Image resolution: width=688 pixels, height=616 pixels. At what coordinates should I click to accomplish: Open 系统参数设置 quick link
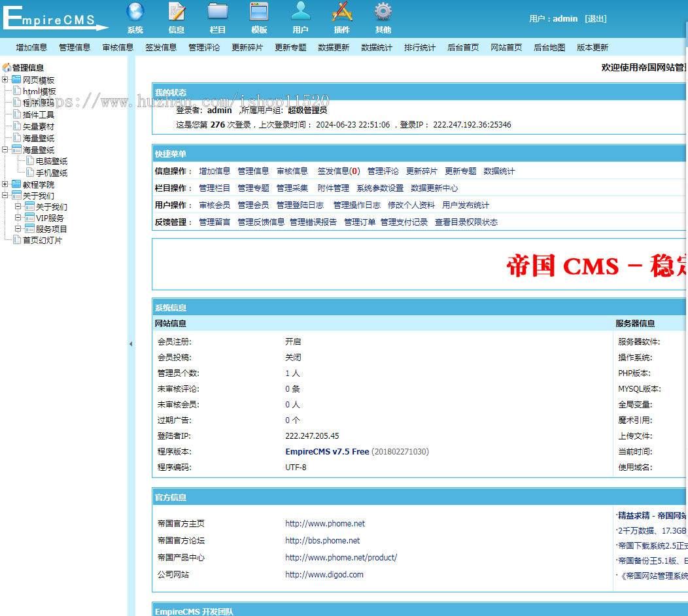380,188
